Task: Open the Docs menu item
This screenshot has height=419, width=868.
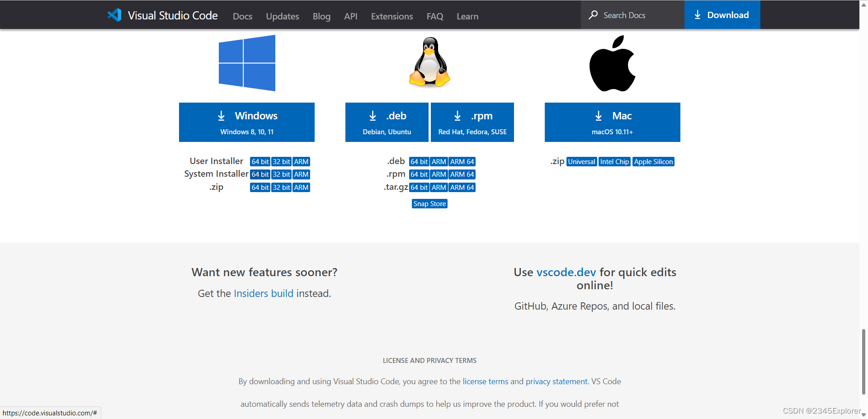Action: (x=242, y=16)
